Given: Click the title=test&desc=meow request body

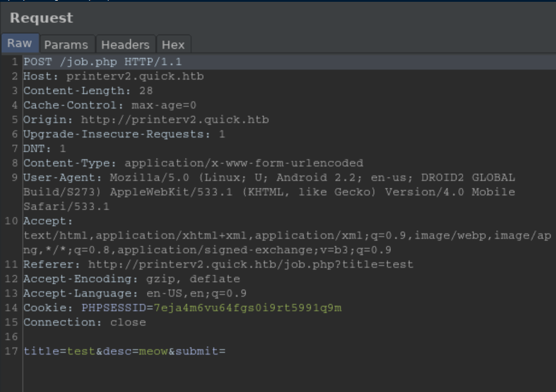Looking at the screenshot, I should point(124,352).
